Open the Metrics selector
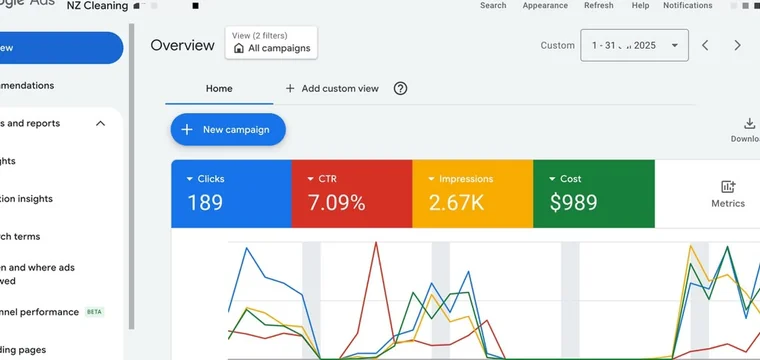 click(728, 194)
